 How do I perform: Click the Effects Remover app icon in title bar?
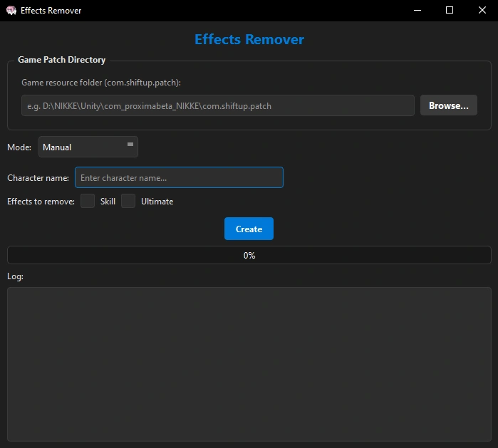point(11,11)
